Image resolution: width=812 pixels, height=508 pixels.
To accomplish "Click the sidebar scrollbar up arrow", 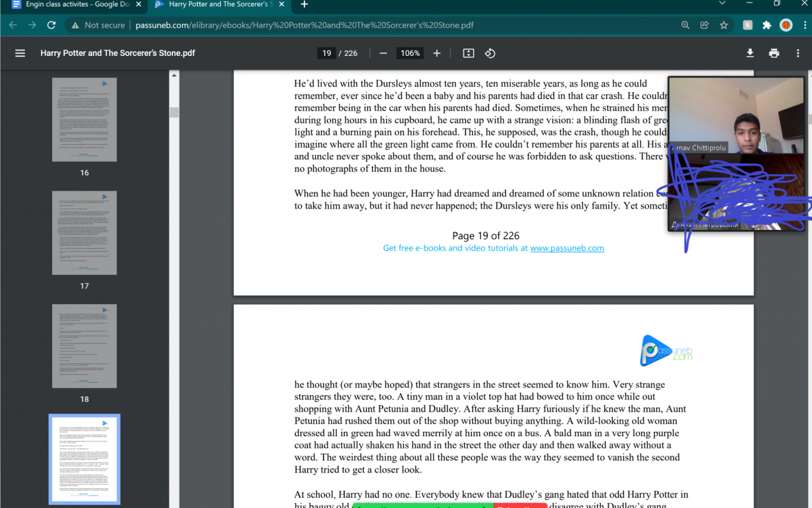I will (x=174, y=75).
